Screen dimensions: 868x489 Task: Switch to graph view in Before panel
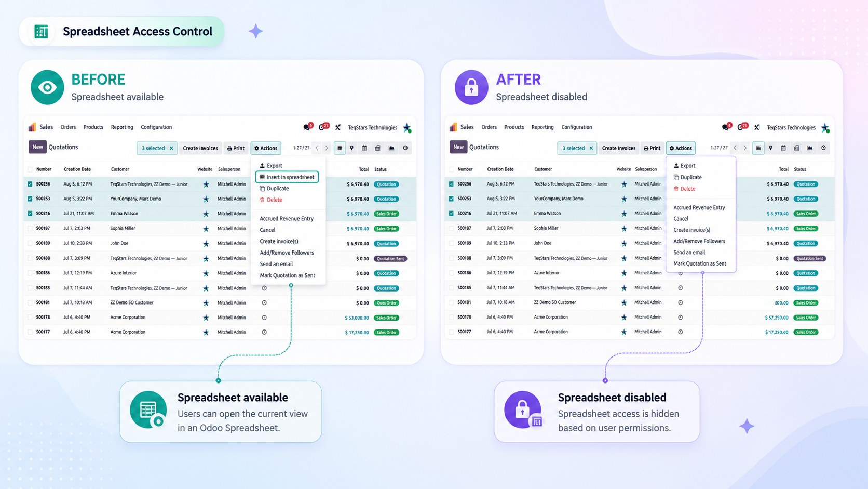(x=391, y=148)
